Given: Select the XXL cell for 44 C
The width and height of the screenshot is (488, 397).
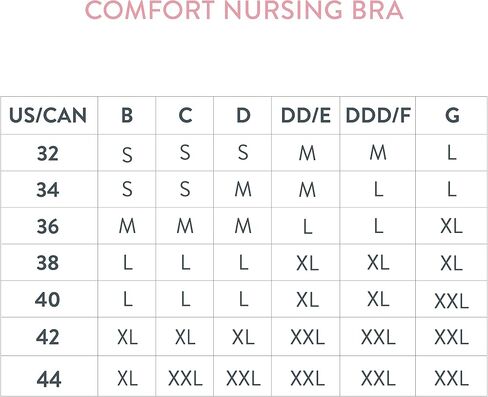Looking at the screenshot, I should point(185,379).
